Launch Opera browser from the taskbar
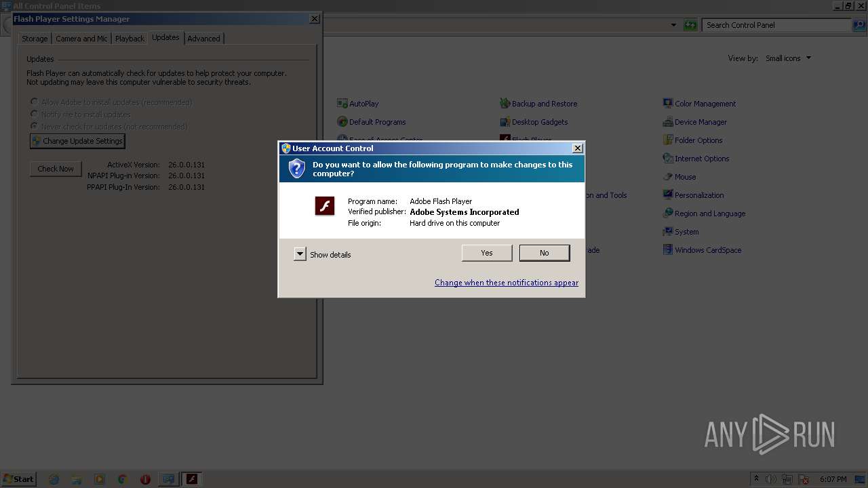Viewport: 868px width, 488px height. pos(145,479)
